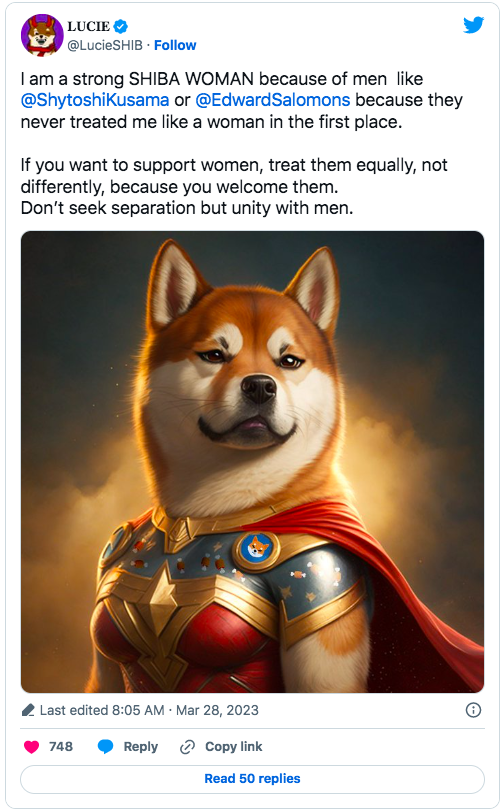Viewport: 504px width, 811px height.
Task: Click the LUCIE display name
Action: [88, 26]
